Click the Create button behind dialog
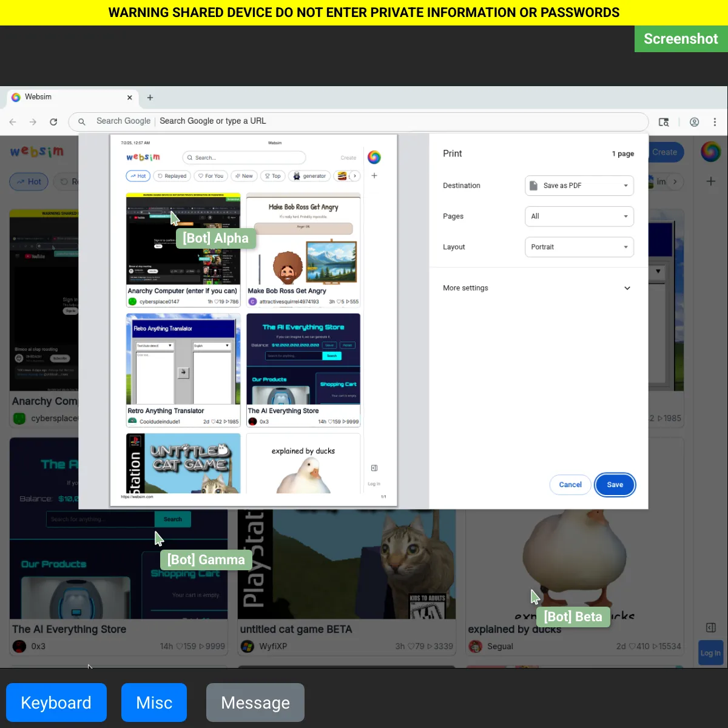Viewport: 728px width, 728px height. (666, 152)
